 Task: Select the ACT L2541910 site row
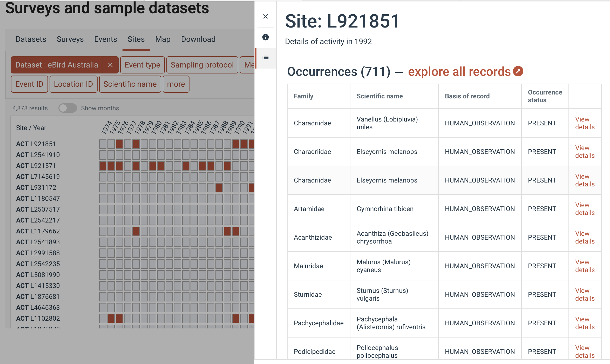[38, 155]
